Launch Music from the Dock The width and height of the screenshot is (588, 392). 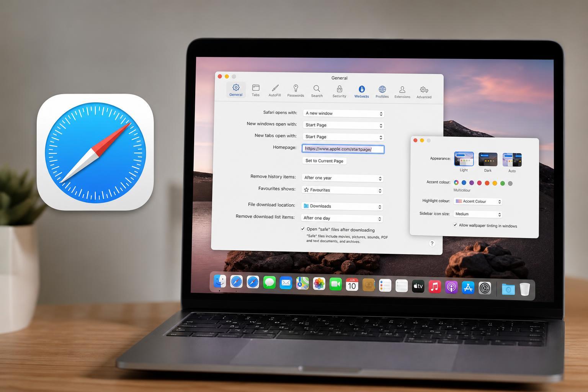click(434, 286)
